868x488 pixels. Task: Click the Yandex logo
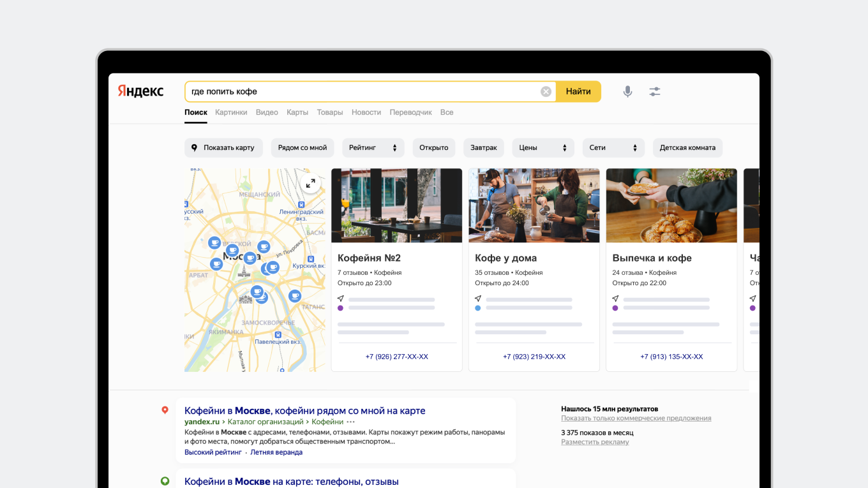point(140,91)
